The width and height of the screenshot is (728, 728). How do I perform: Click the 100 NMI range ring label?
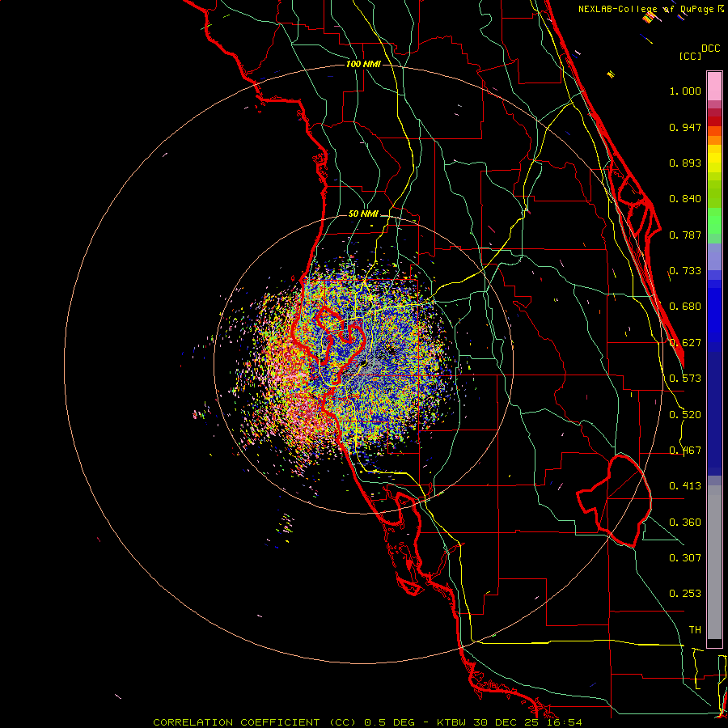click(x=363, y=64)
